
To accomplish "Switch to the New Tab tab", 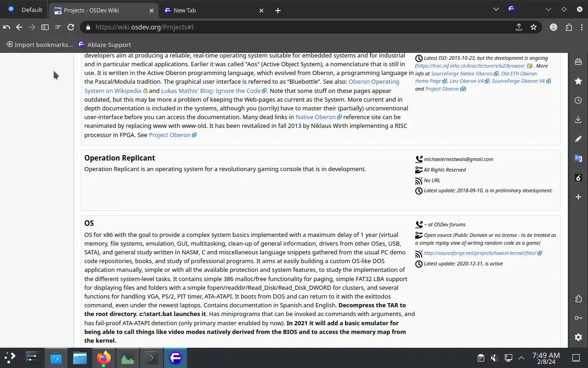I will (215, 10).
